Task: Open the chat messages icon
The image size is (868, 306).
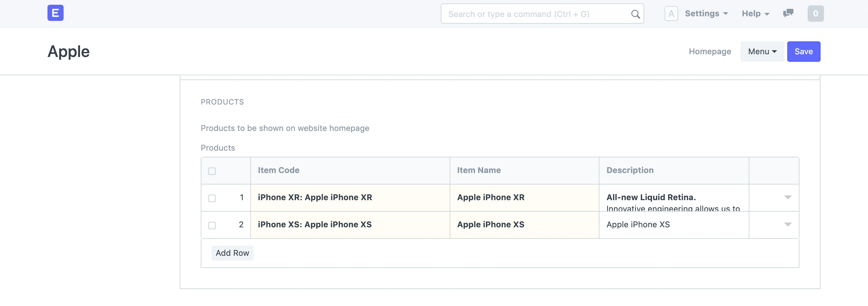Action: pyautogui.click(x=788, y=14)
